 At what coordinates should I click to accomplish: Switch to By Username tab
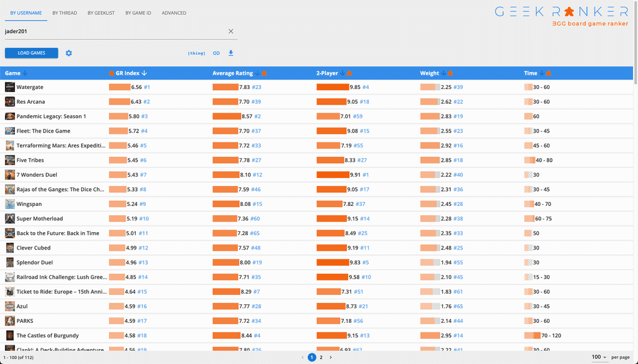pyautogui.click(x=26, y=13)
